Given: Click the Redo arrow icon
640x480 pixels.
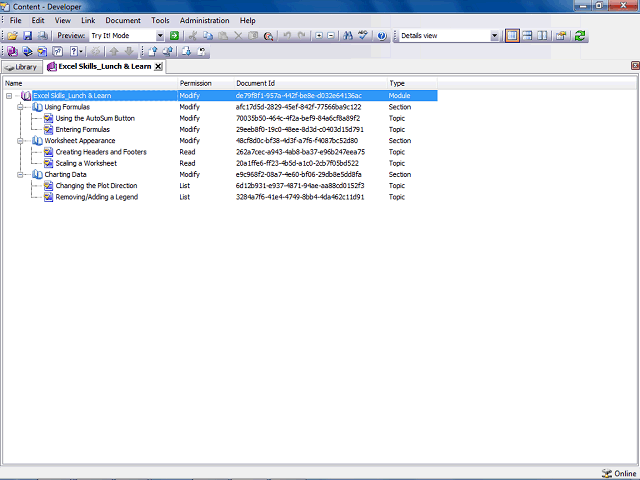Looking at the screenshot, I should pyautogui.click(x=302, y=36).
